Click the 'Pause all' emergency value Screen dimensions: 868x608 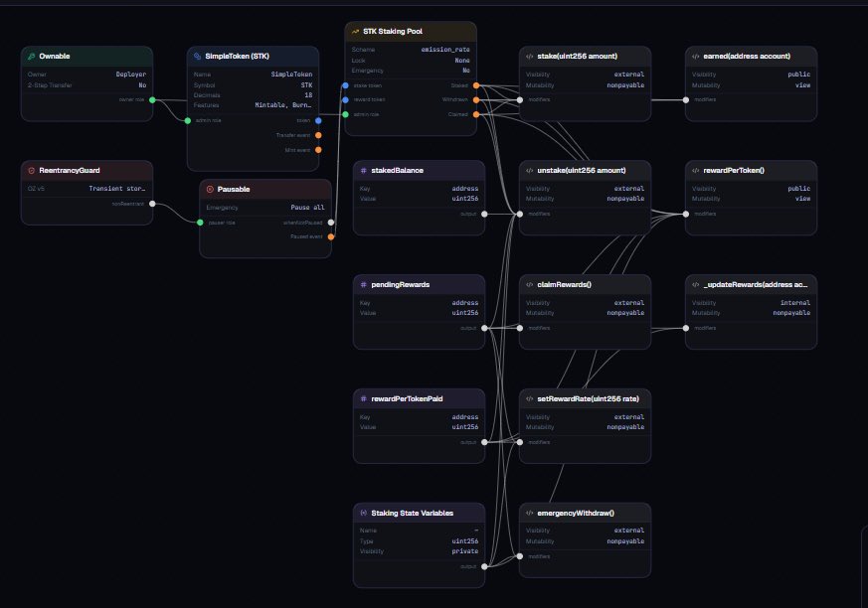pos(308,208)
